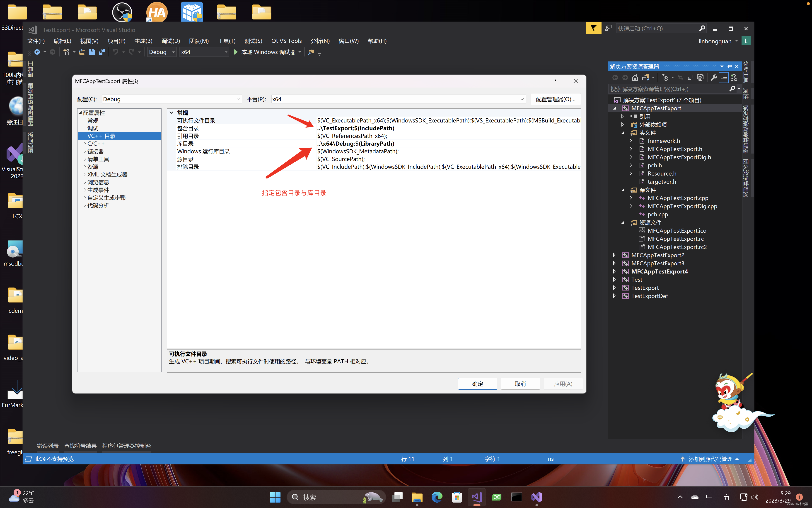Select the 包含目录 property row

374,128
